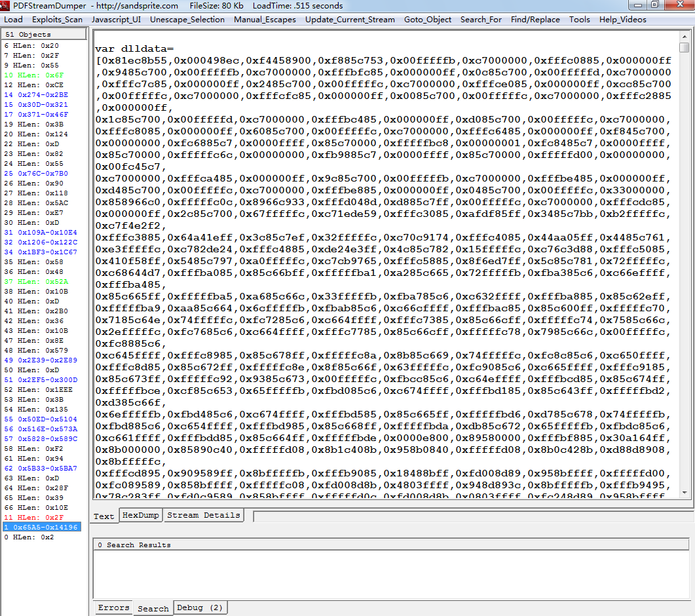The height and width of the screenshot is (616, 695).
Task: Select stream object 14 0x274-0x2BE
Action: [36, 94]
